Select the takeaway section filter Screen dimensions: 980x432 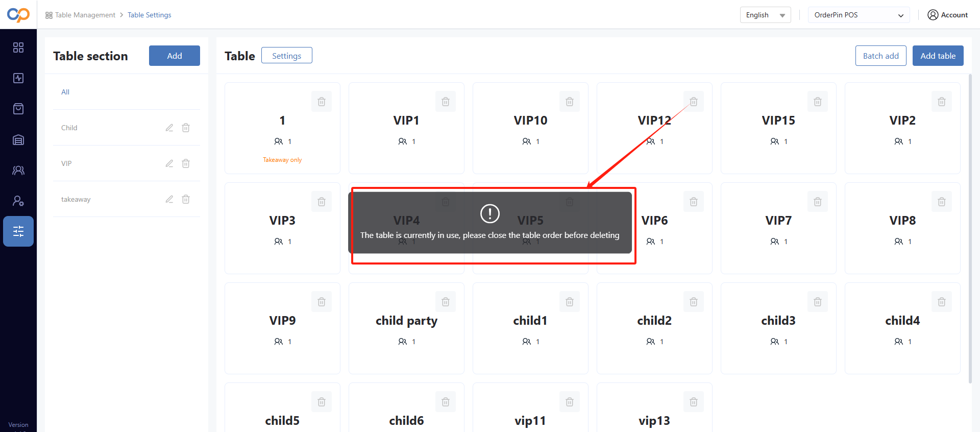pyautogui.click(x=76, y=199)
